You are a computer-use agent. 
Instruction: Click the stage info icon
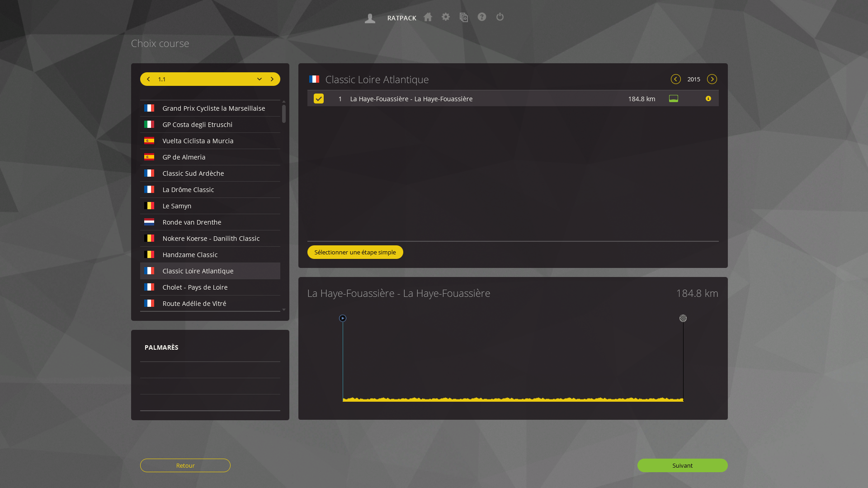click(x=708, y=99)
